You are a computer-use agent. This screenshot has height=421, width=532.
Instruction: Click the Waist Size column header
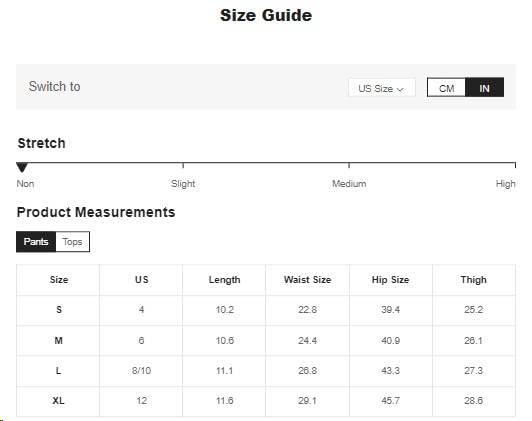(x=307, y=280)
